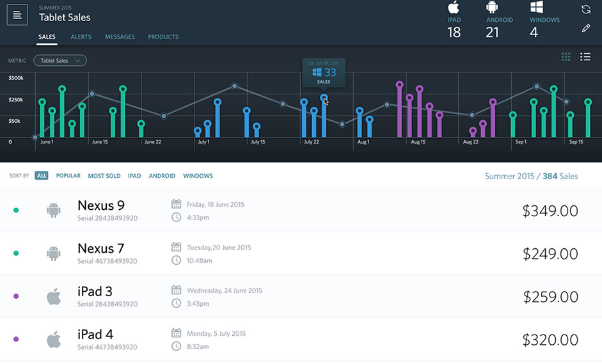Filter list by iPad
The image size is (602, 364).
(x=134, y=176)
